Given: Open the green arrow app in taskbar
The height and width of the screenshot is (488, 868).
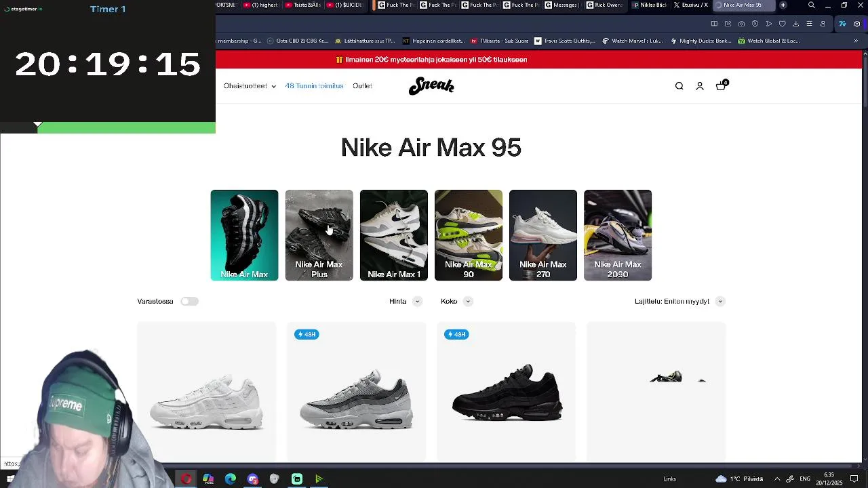Looking at the screenshot, I should tap(319, 479).
